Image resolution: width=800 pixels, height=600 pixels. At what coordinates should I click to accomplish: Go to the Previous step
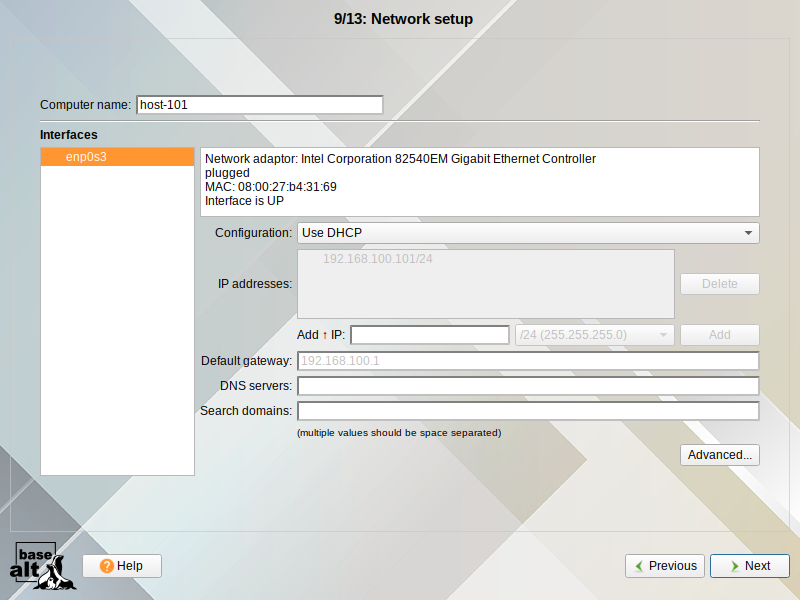coord(665,566)
